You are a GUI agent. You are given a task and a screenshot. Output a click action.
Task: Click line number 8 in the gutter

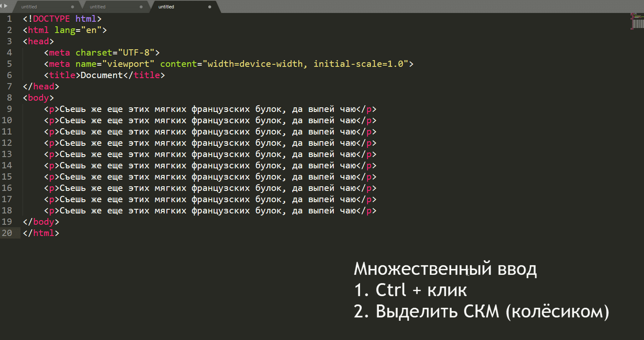coord(9,98)
